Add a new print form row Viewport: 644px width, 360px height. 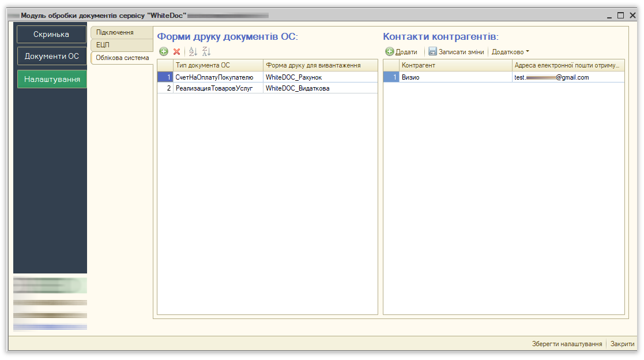point(164,51)
